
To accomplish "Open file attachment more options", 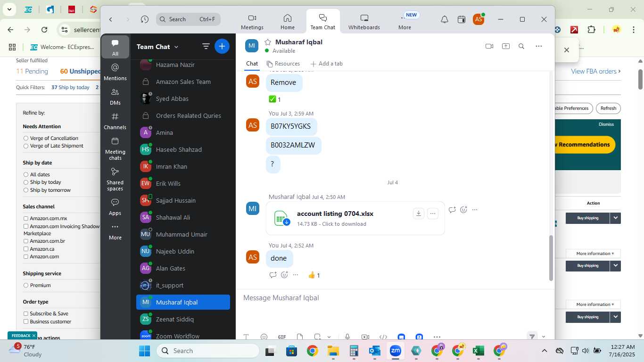I will click(433, 214).
